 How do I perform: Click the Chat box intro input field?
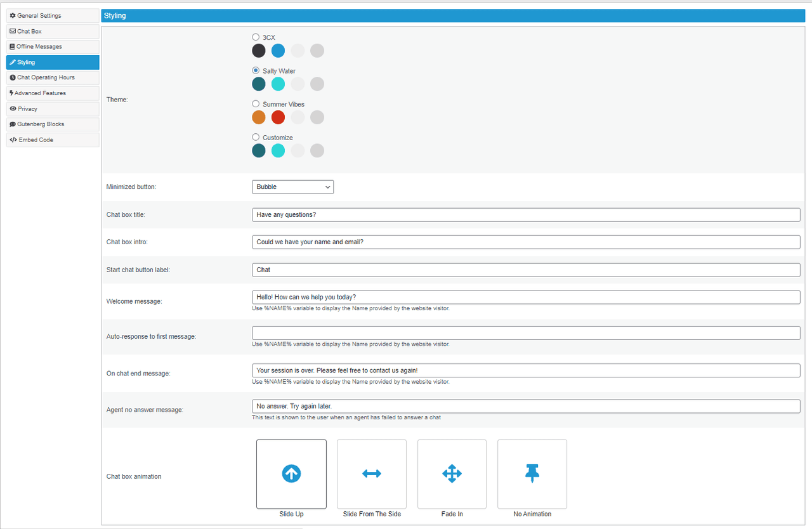tap(526, 242)
